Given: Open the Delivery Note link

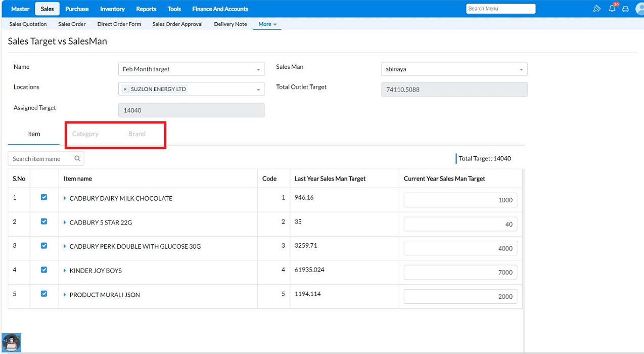Looking at the screenshot, I should click(x=231, y=24).
